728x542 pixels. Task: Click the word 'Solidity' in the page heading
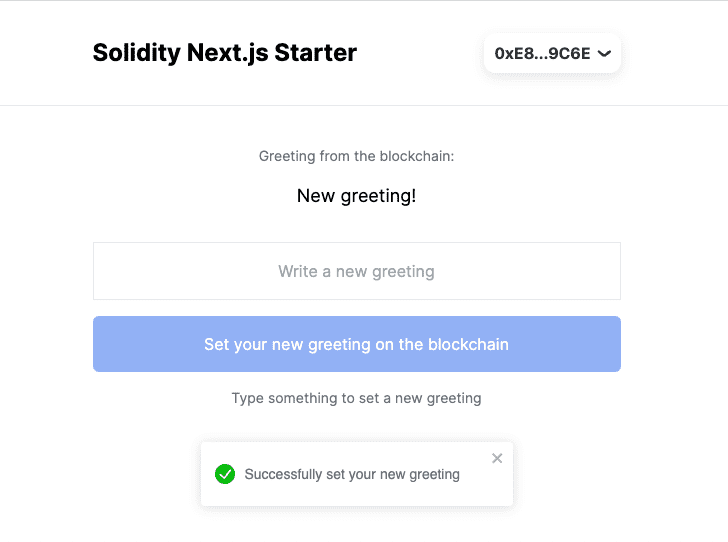pyautogui.click(x=136, y=53)
